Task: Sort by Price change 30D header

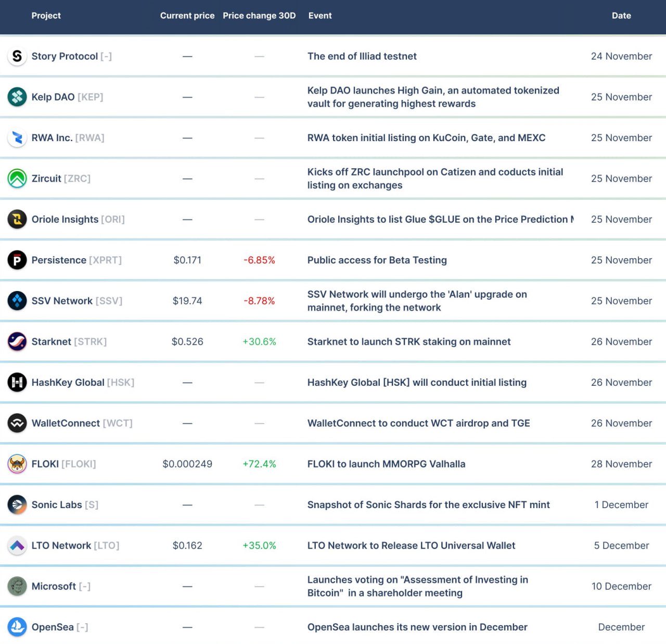Action: (259, 16)
